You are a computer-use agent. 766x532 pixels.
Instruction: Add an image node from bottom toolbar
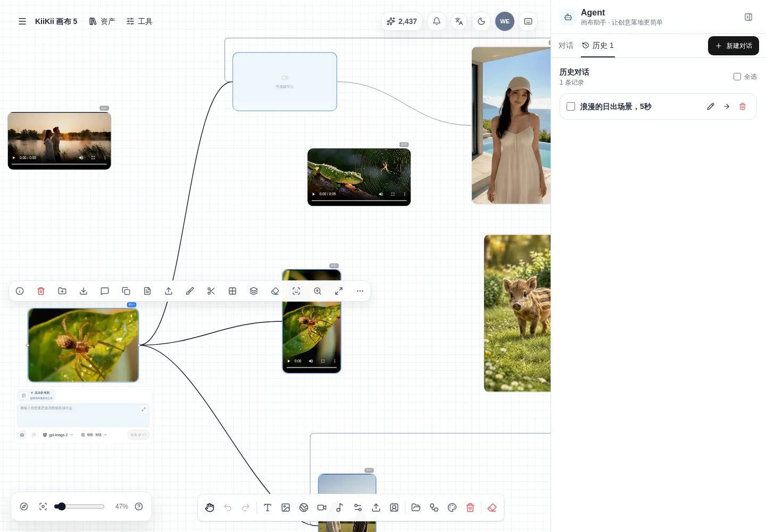pyautogui.click(x=286, y=508)
